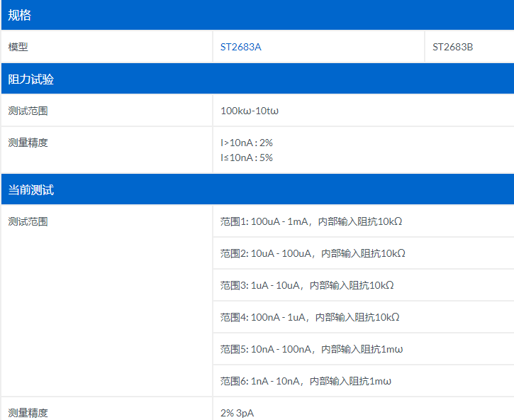Click the 模型 row label

(18, 47)
